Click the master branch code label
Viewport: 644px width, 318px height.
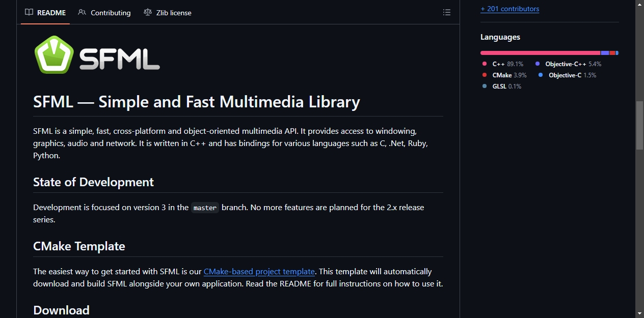pos(205,208)
